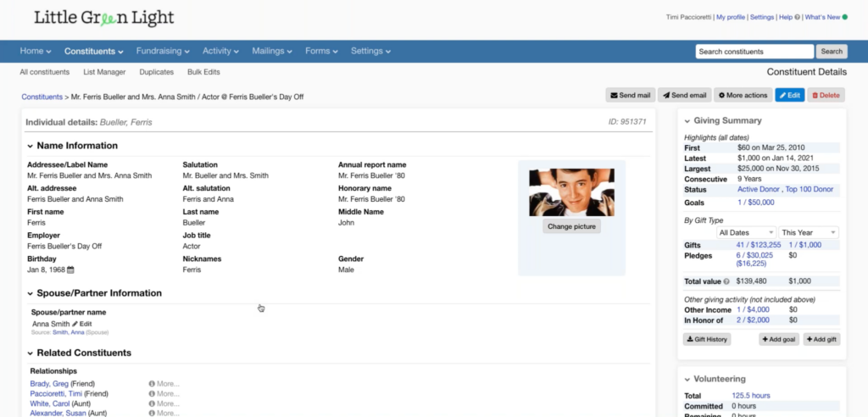This screenshot has height=417, width=868.
Task: Open 41 / $123,255 gifts link
Action: 759,245
